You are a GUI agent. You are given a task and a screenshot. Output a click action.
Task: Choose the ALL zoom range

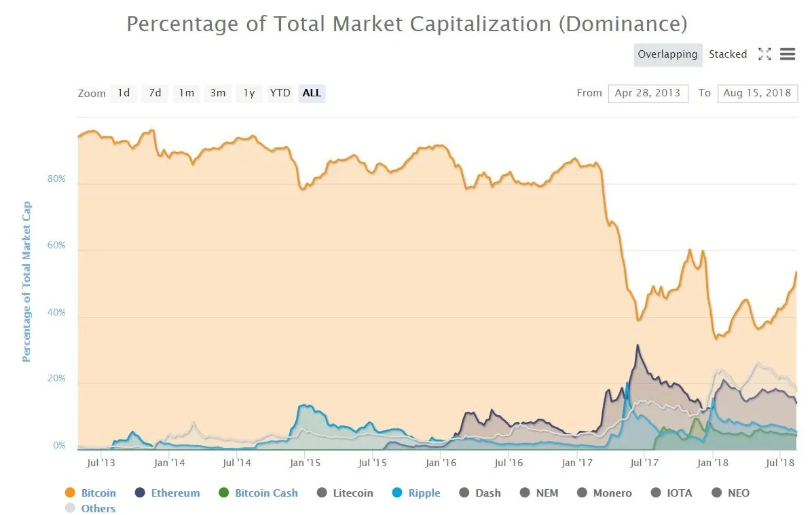pyautogui.click(x=312, y=93)
